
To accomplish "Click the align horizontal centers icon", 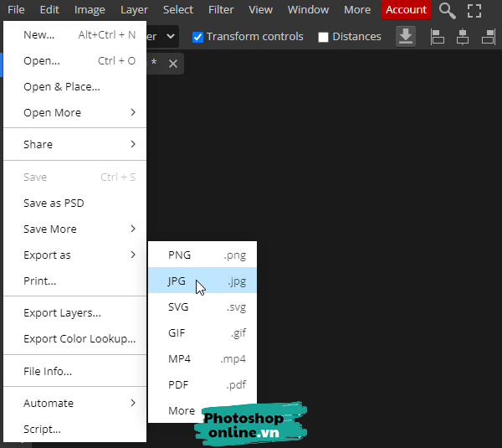I will [x=463, y=37].
